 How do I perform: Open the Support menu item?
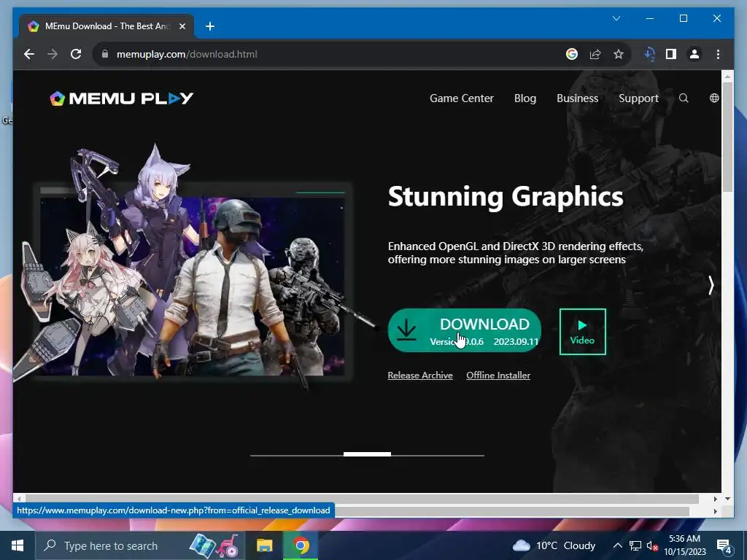[x=638, y=98]
